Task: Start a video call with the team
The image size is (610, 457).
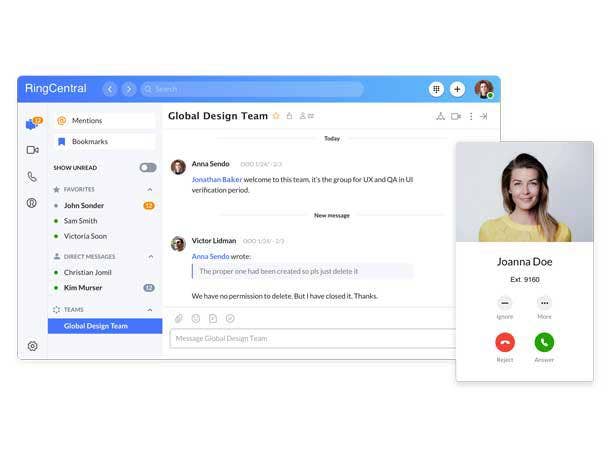Action: coord(455,116)
